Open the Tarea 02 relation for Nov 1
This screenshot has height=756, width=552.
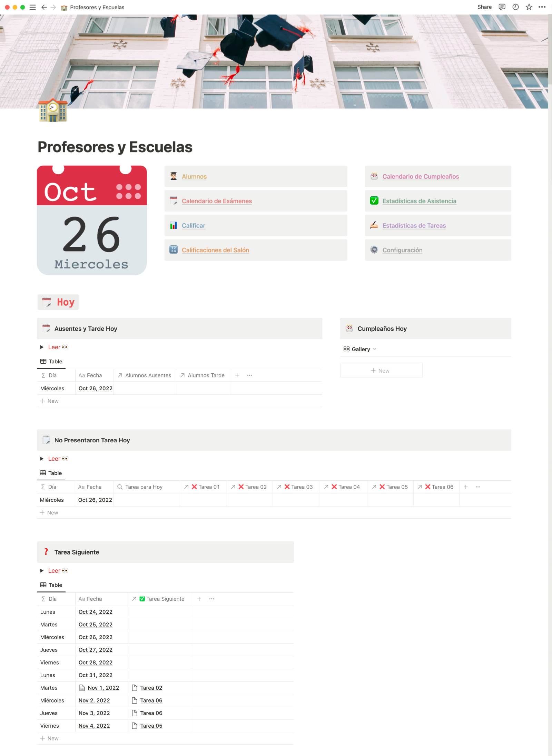point(151,688)
